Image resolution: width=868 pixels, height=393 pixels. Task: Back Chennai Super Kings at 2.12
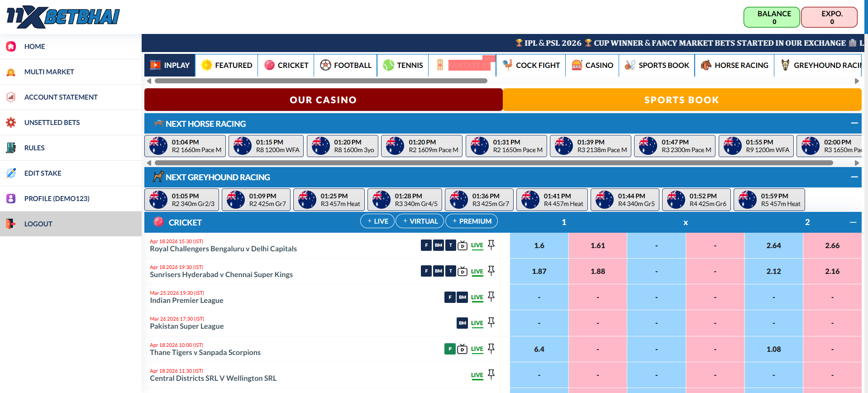773,271
